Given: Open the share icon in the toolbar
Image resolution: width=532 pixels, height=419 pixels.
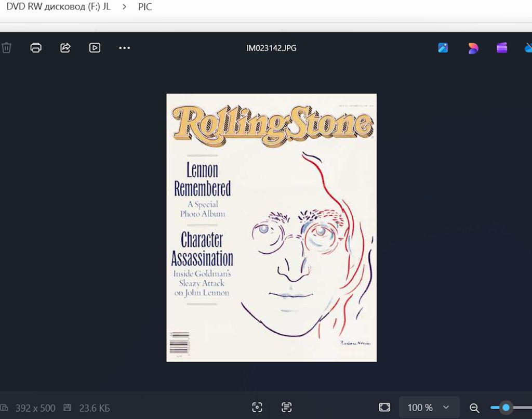Looking at the screenshot, I should pyautogui.click(x=65, y=48).
